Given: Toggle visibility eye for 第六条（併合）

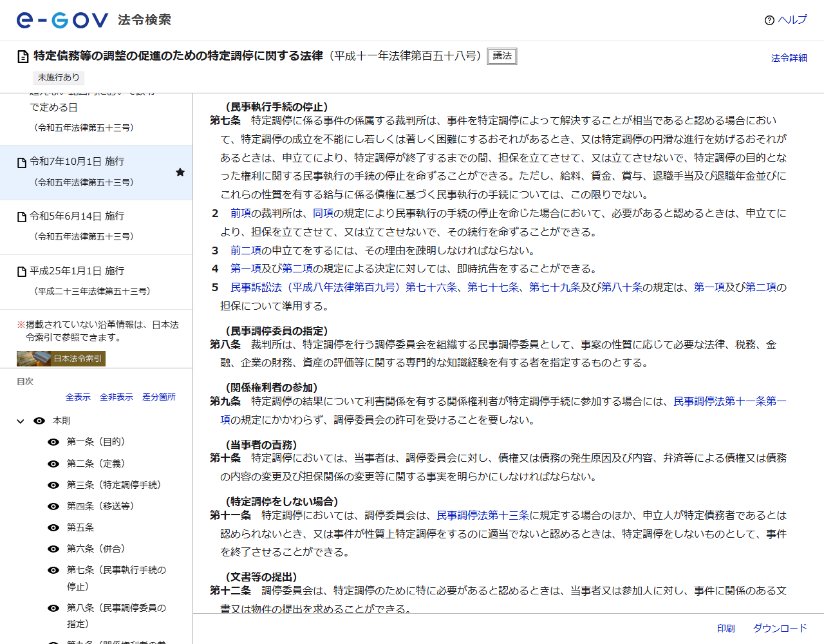Looking at the screenshot, I should click(x=53, y=549).
